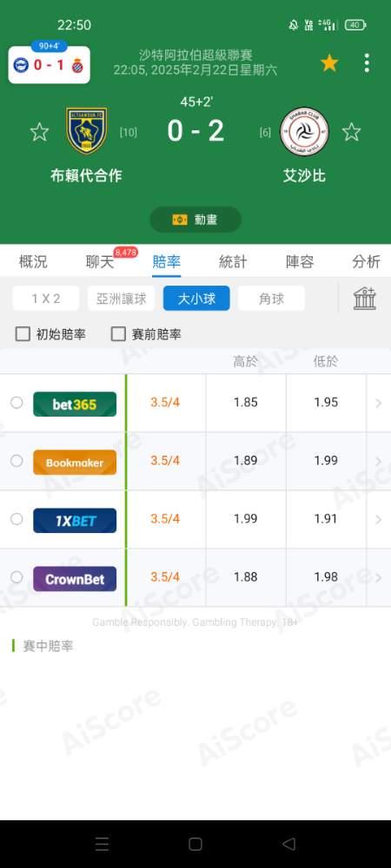Expand the 1XBET row chevron
This screenshot has height=868, width=391.
(x=379, y=519)
